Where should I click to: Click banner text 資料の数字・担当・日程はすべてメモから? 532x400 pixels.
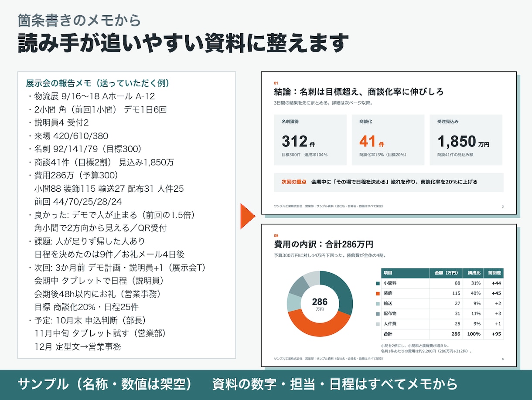pyautogui.click(x=335, y=384)
